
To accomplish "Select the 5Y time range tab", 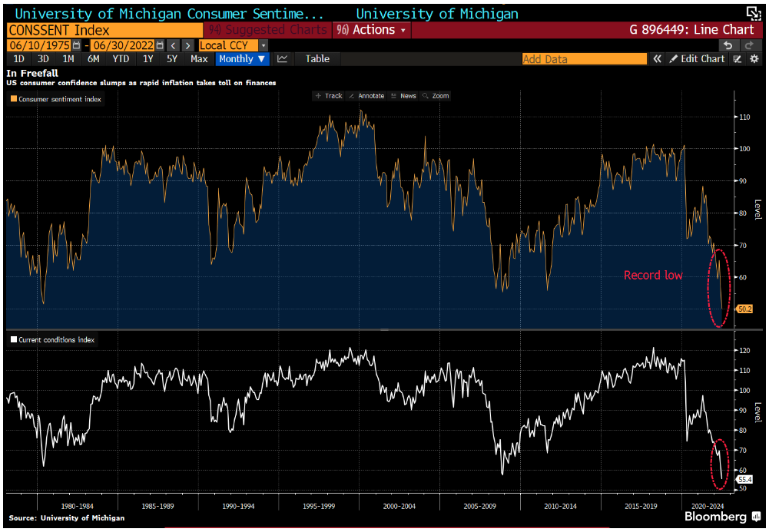I will [172, 59].
